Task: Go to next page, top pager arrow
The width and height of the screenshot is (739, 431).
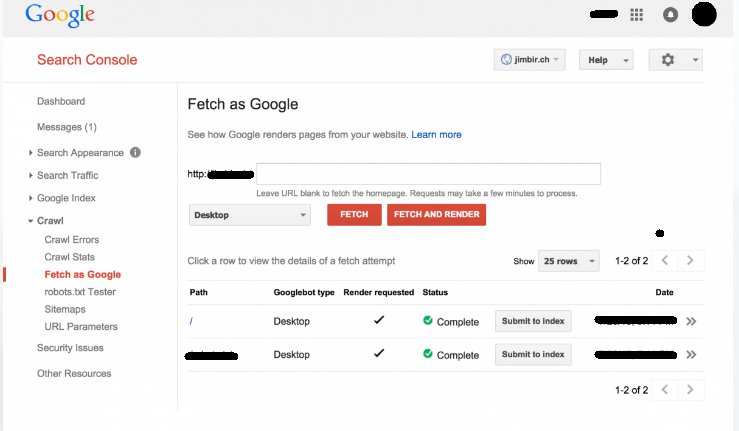Action: click(x=690, y=260)
